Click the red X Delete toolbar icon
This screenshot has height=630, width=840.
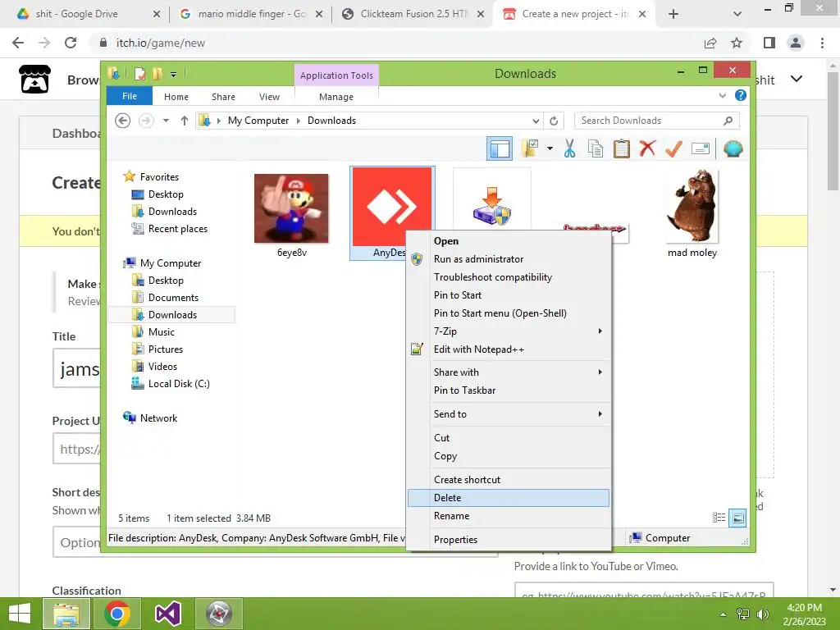point(647,148)
